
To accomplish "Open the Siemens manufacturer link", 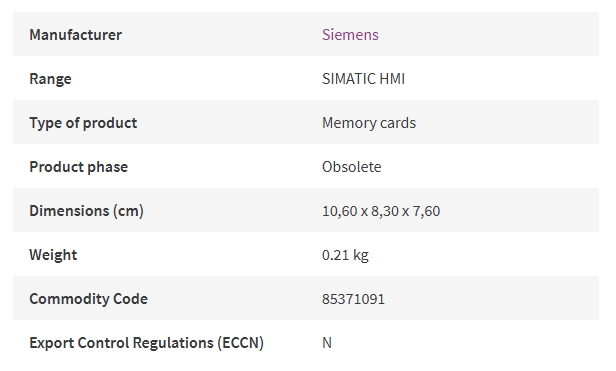I will [350, 35].
